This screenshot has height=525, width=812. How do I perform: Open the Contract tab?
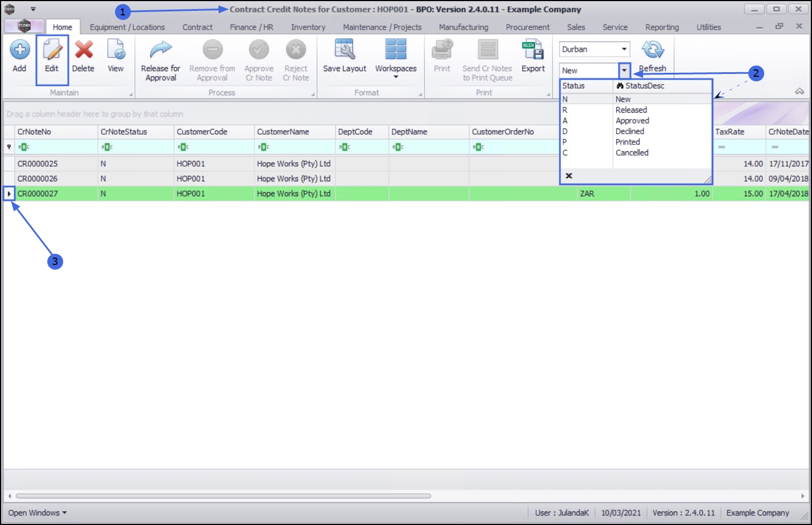(197, 27)
